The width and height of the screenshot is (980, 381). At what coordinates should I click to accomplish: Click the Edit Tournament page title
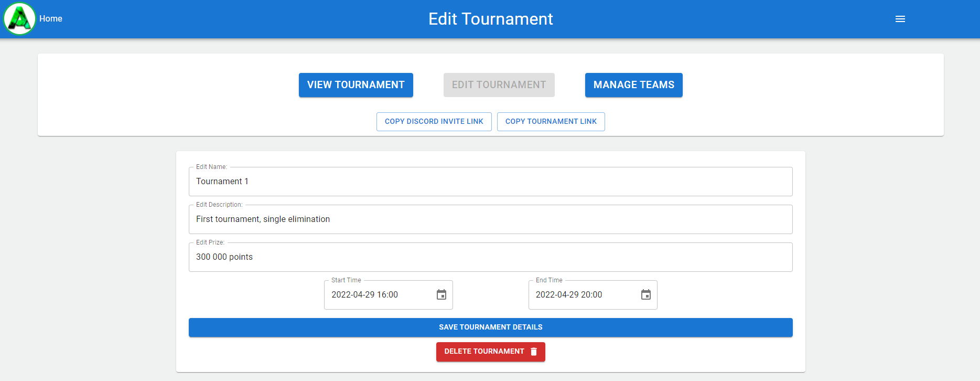coord(490,19)
